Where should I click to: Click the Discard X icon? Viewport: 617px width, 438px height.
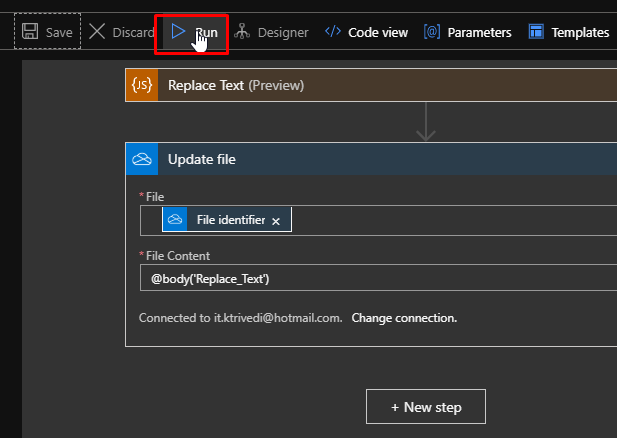97,31
